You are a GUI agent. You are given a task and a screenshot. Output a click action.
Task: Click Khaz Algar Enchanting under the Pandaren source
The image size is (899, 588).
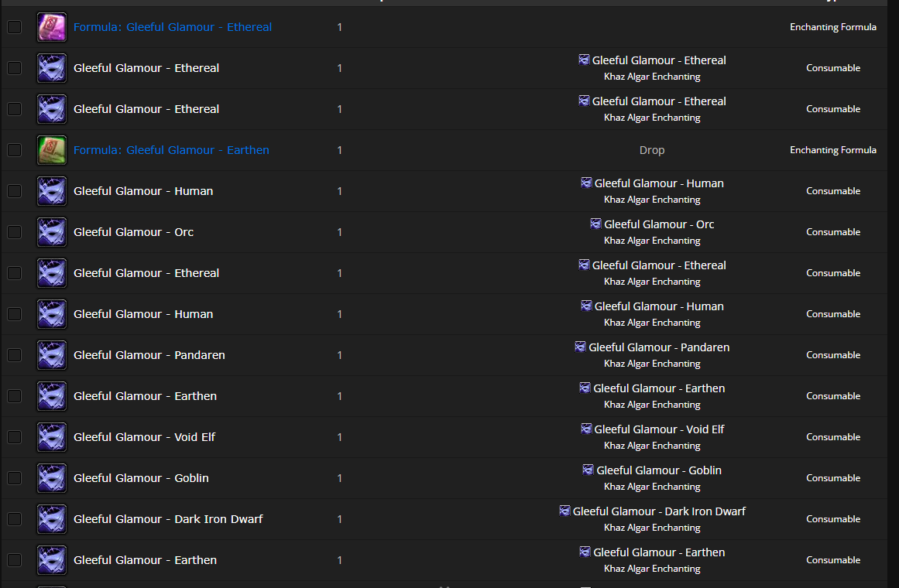652,364
